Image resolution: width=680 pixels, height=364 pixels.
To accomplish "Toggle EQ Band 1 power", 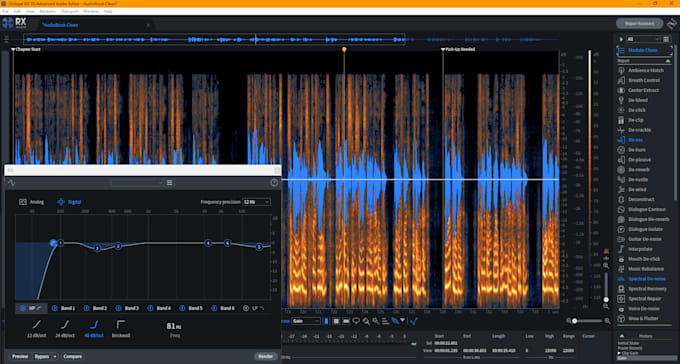I will (x=55, y=308).
